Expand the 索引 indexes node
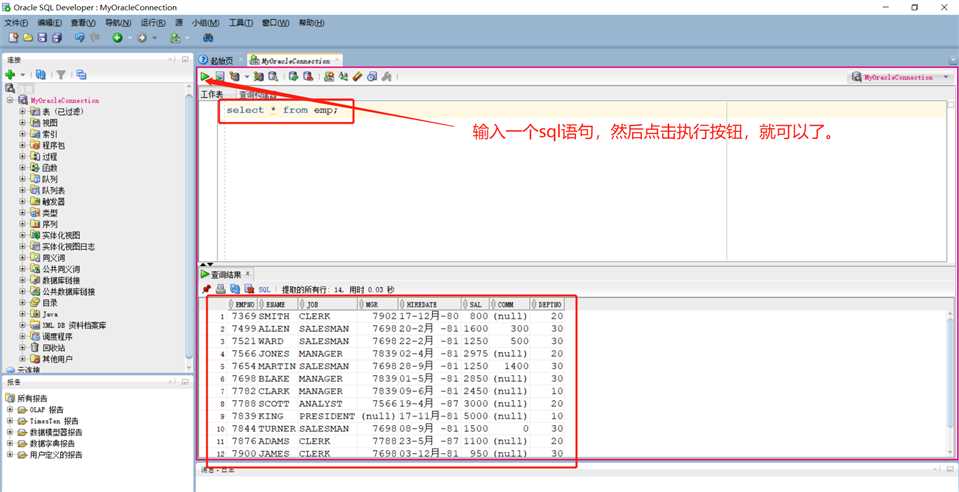The width and height of the screenshot is (959, 492). click(23, 134)
